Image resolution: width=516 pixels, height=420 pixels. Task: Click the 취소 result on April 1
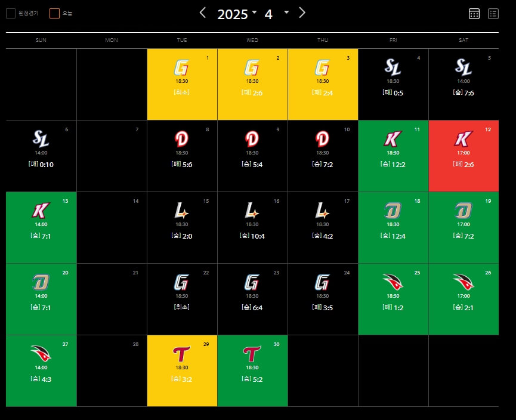click(182, 92)
